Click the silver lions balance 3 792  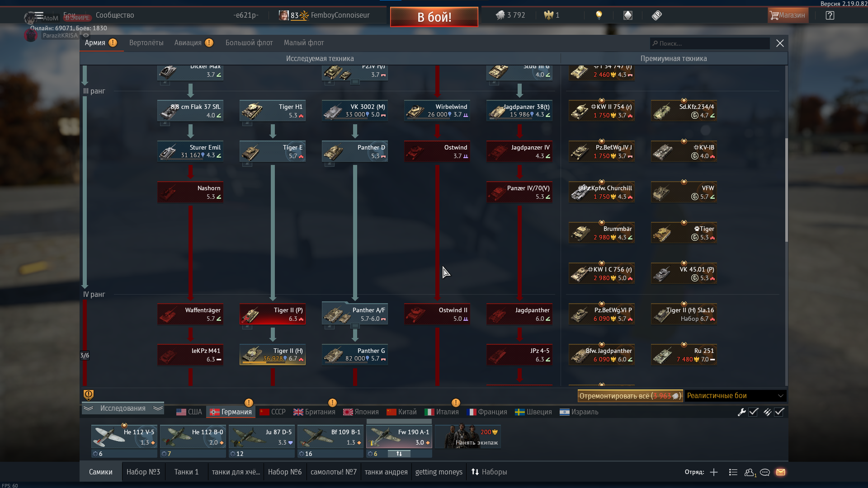(510, 15)
